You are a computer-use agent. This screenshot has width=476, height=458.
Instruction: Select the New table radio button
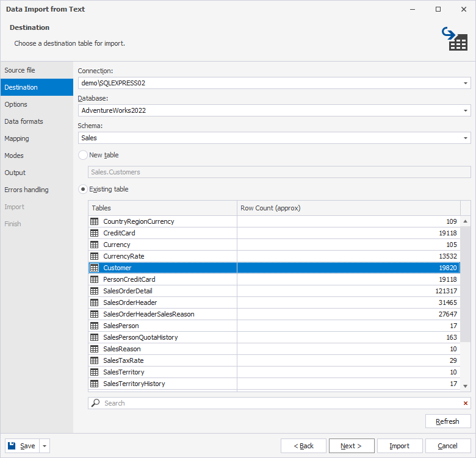83,155
